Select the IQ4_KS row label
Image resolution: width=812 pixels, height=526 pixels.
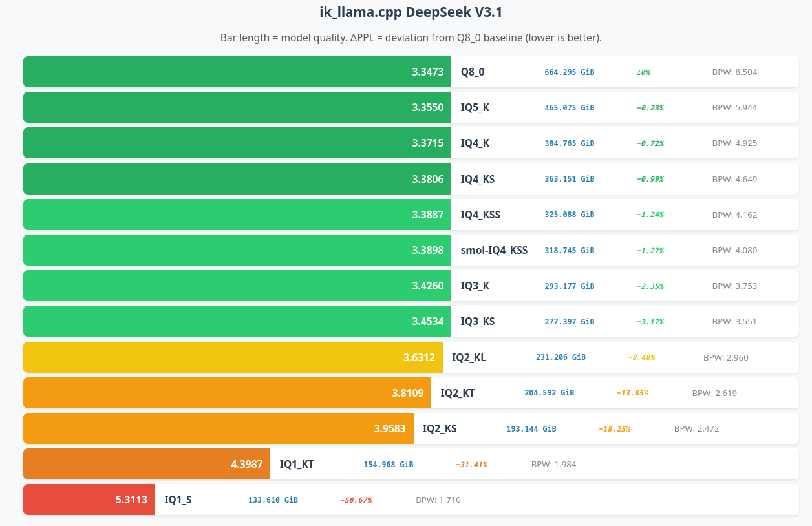[x=477, y=179]
